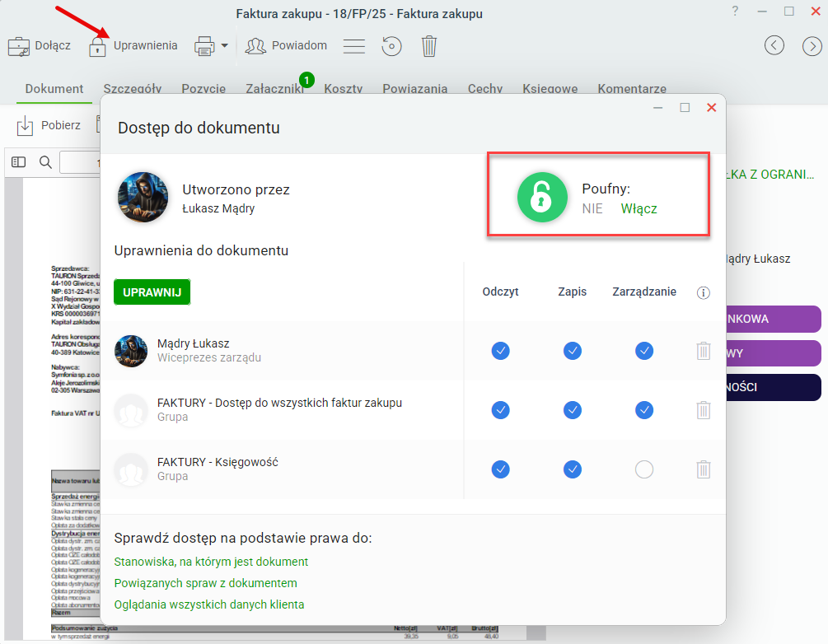
Task: Click the search magnifier in viewer
Action: (x=46, y=162)
